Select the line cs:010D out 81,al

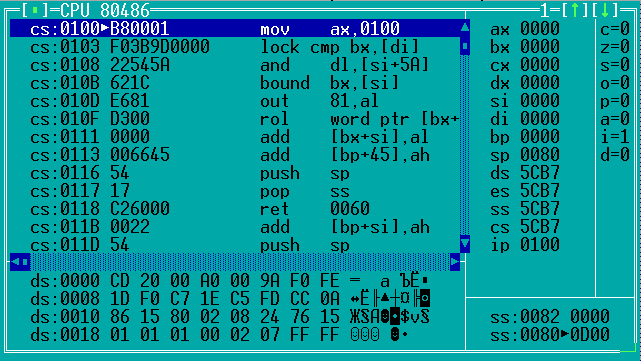point(235,100)
